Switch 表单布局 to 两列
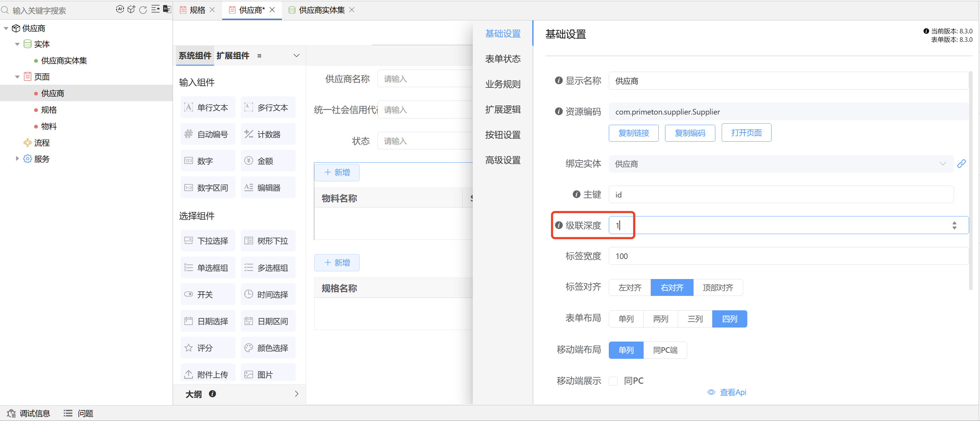This screenshot has height=421, width=980. tap(660, 319)
